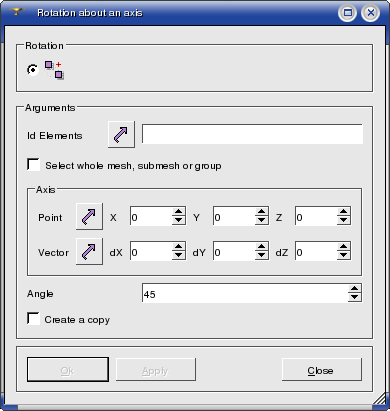This screenshot has height=411, width=390.
Task: Click the Vector selection arrow button
Action: [89, 251]
